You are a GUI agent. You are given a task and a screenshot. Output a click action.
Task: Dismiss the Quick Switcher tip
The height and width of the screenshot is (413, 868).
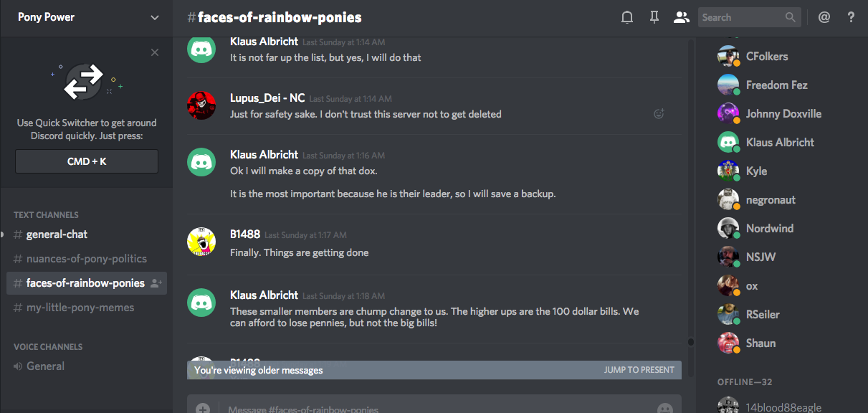[x=155, y=52]
